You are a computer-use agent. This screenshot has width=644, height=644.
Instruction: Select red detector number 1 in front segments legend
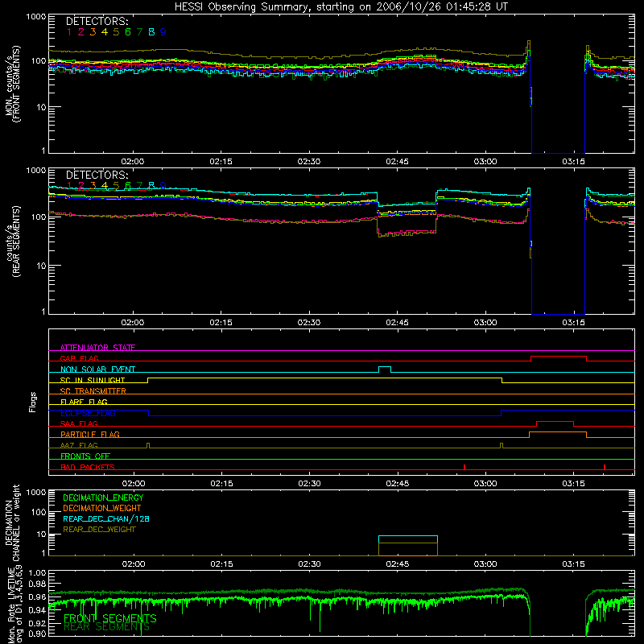[x=69, y=32]
